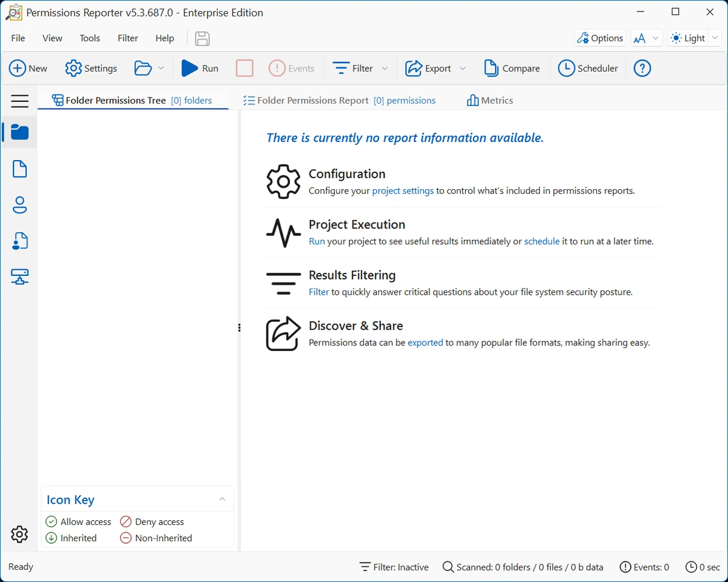The image size is (728, 582).
Task: Click the Project Execution heading
Action: (x=357, y=224)
